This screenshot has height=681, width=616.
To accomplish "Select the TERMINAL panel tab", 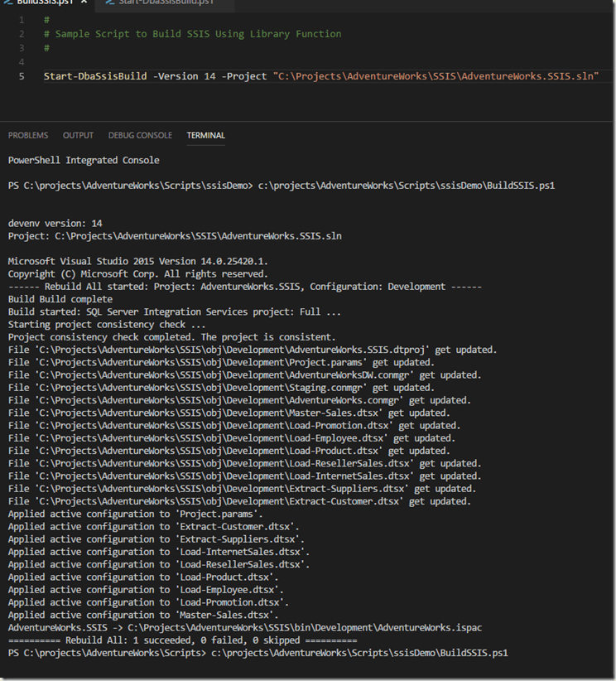I will click(206, 136).
